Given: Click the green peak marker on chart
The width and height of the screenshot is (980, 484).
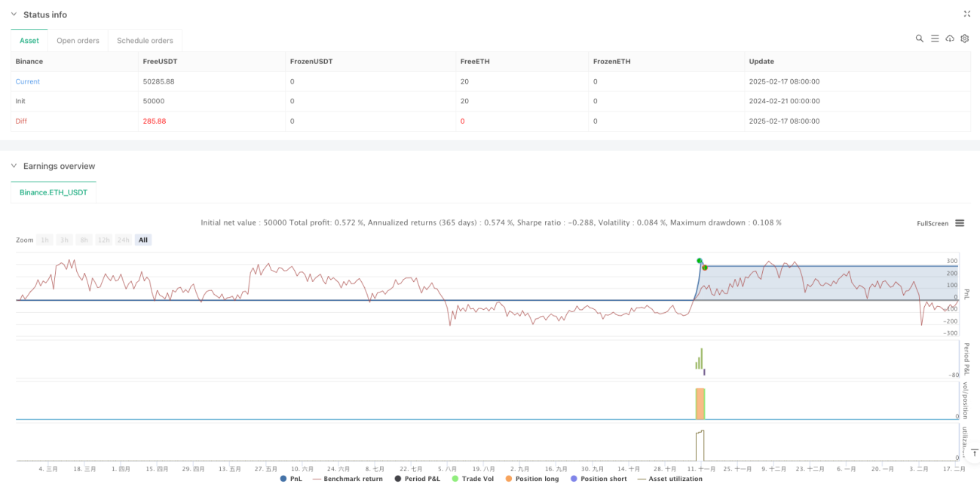Looking at the screenshot, I should pos(699,260).
